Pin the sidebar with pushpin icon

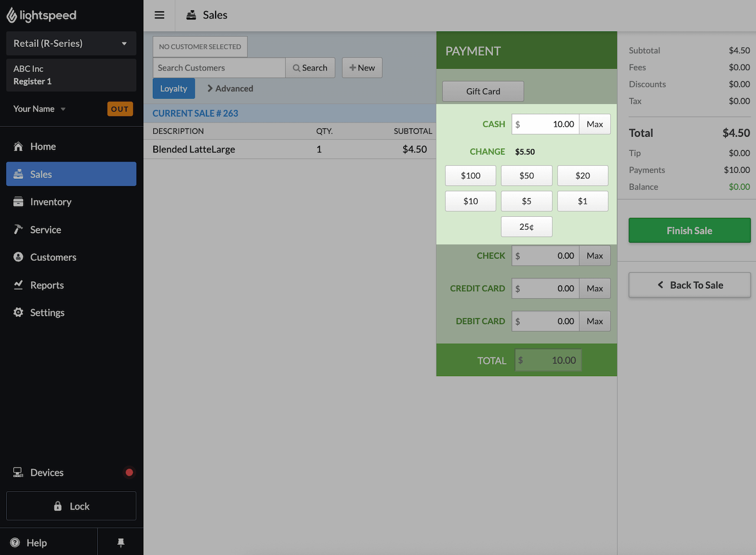[x=121, y=543]
